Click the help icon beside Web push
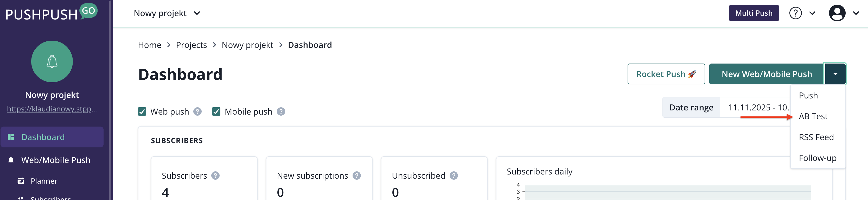This screenshot has width=868, height=200. (x=197, y=112)
